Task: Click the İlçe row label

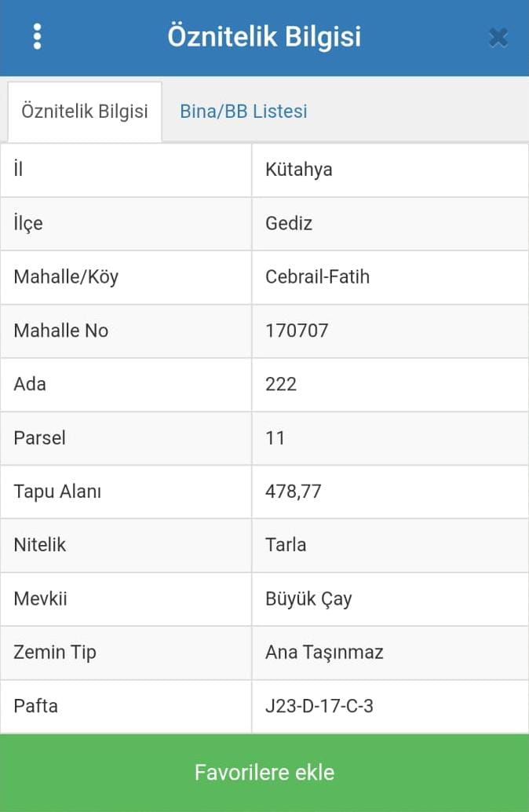Action: pos(28,224)
